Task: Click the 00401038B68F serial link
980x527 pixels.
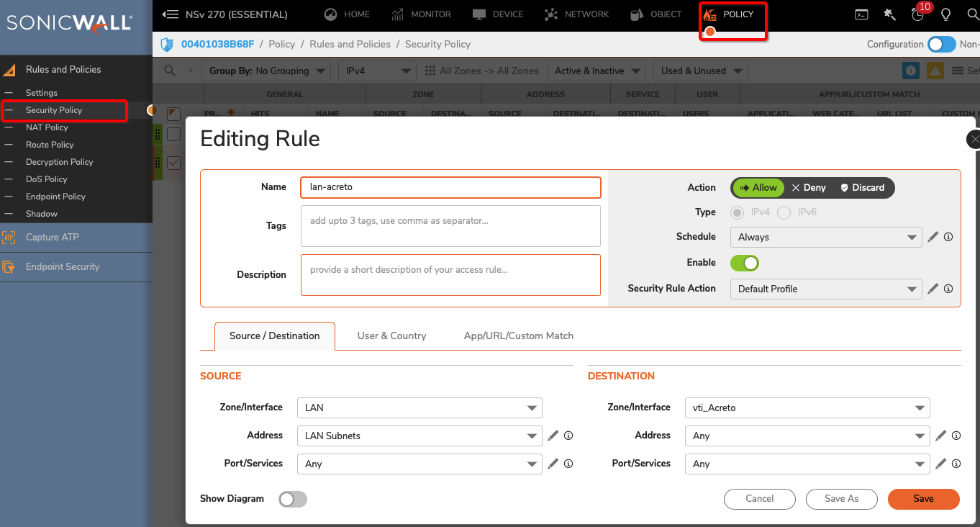Action: point(218,45)
